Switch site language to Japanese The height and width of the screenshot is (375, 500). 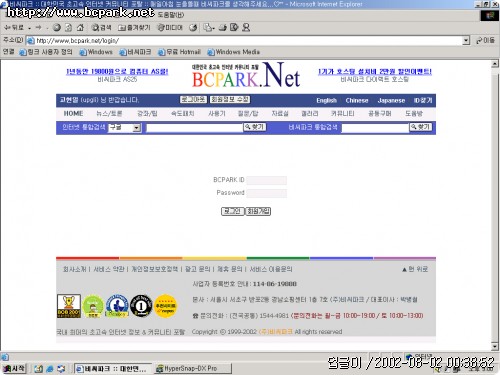point(391,100)
